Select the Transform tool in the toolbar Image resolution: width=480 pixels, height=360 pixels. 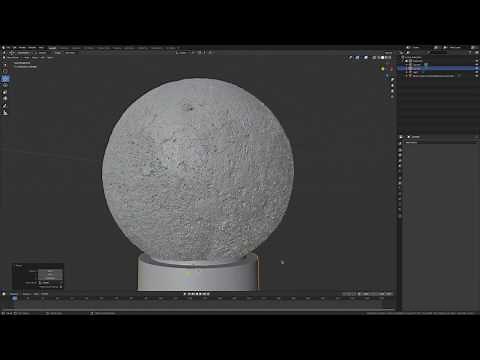pos(5,98)
